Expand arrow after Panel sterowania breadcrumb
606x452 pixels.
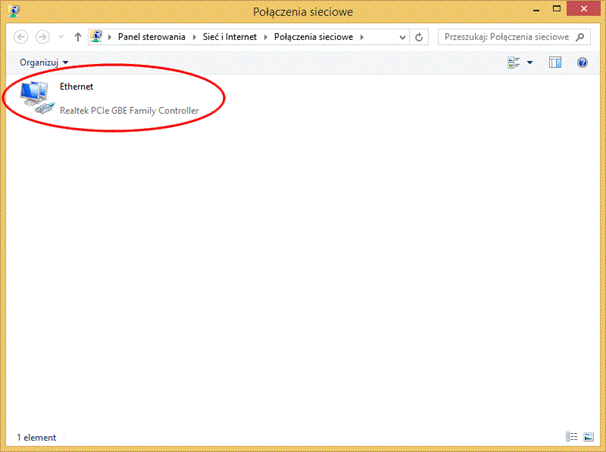pos(194,37)
